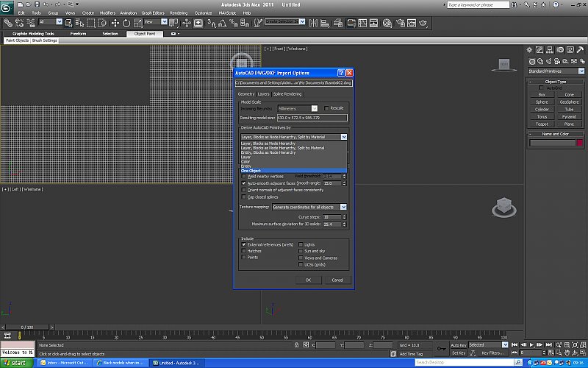Choose Entity, Blocks as Node Hierarchy option
This screenshot has width=588, height=368.
(293, 152)
